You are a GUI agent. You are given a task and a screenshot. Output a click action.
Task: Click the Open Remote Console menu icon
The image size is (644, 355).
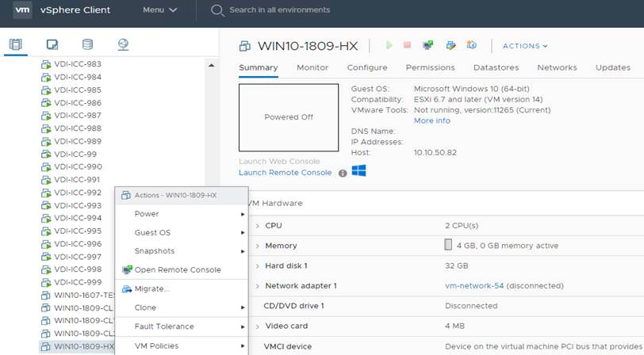coord(127,269)
